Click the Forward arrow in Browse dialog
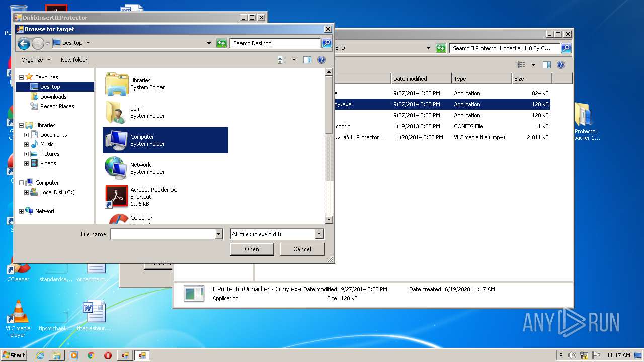Screen dimensions: 644x362 [38, 44]
